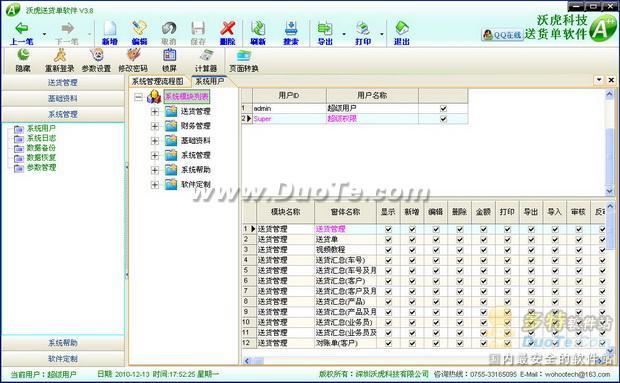Switch to the 系统管理流程图 tab
The height and width of the screenshot is (383, 620).
(x=157, y=81)
